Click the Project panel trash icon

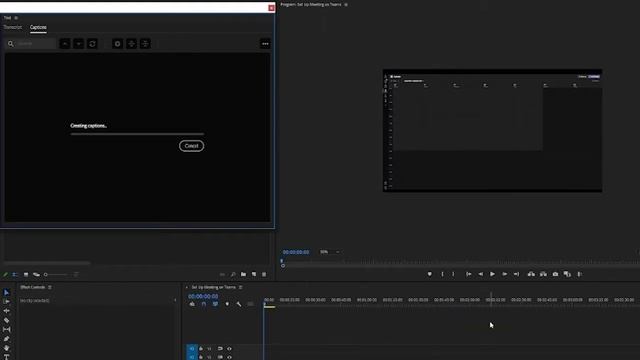coord(264,275)
